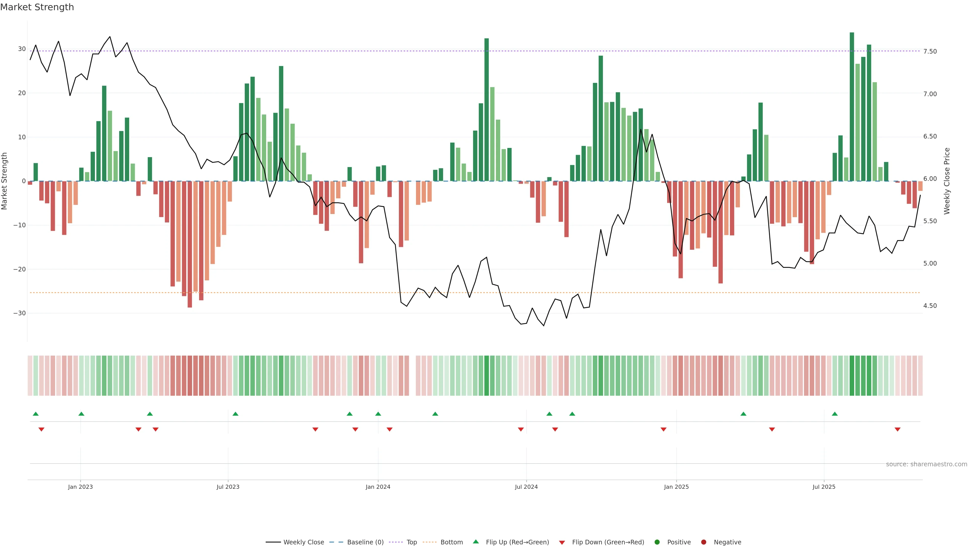Viewport: 980px width, 551px height.
Task: Click Flip Up green triangle legend icon
Action: point(475,542)
